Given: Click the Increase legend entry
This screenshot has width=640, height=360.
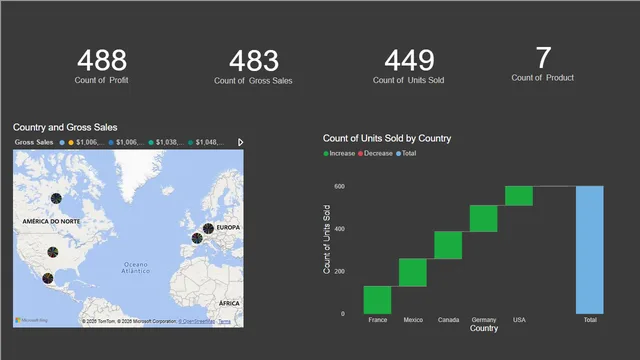Looking at the screenshot, I should [x=339, y=153].
